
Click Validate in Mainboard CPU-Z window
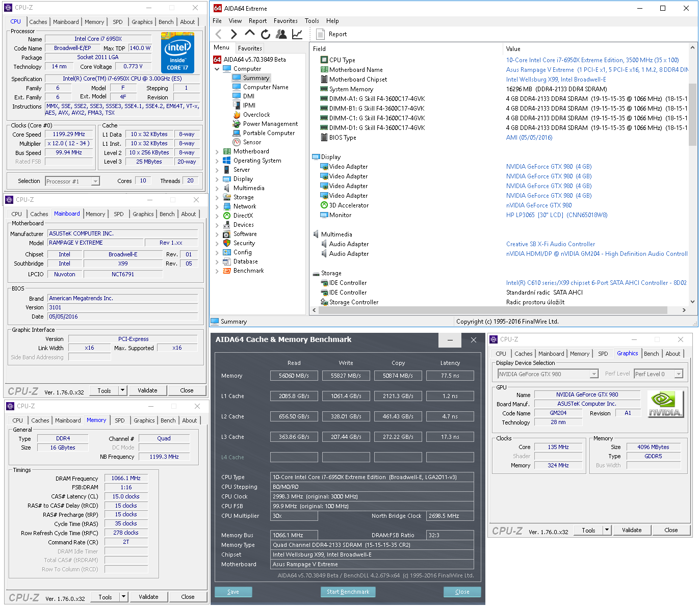click(147, 390)
